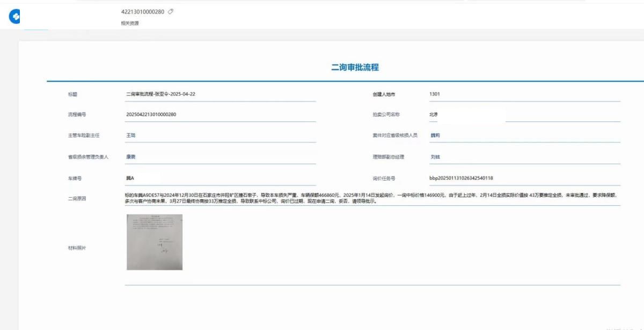
Task: Click the 二询审批流程 form heading
Action: pyautogui.click(x=355, y=68)
